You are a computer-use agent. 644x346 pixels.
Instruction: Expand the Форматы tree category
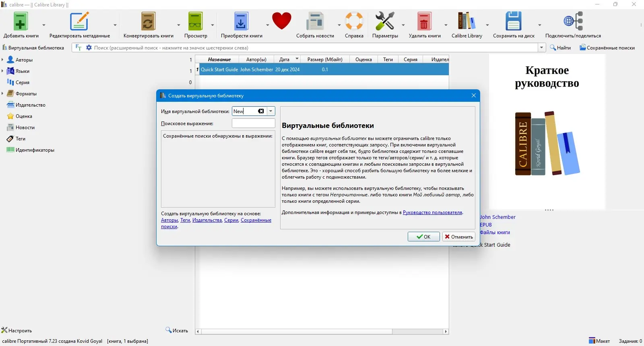pos(2,93)
